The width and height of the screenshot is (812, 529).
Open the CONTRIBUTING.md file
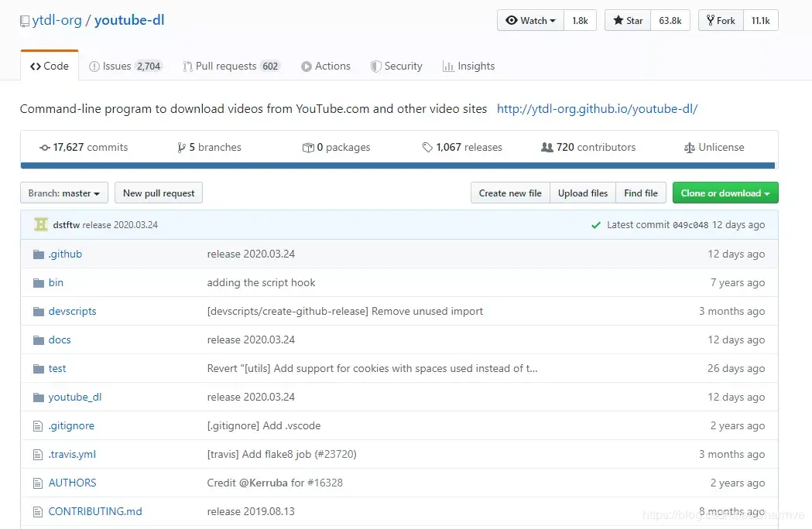click(95, 511)
